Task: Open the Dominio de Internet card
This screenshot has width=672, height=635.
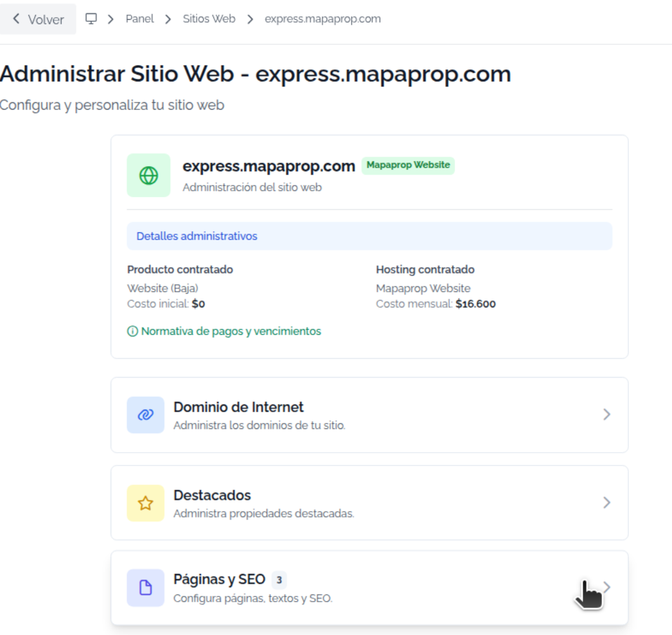Action: [x=369, y=415]
